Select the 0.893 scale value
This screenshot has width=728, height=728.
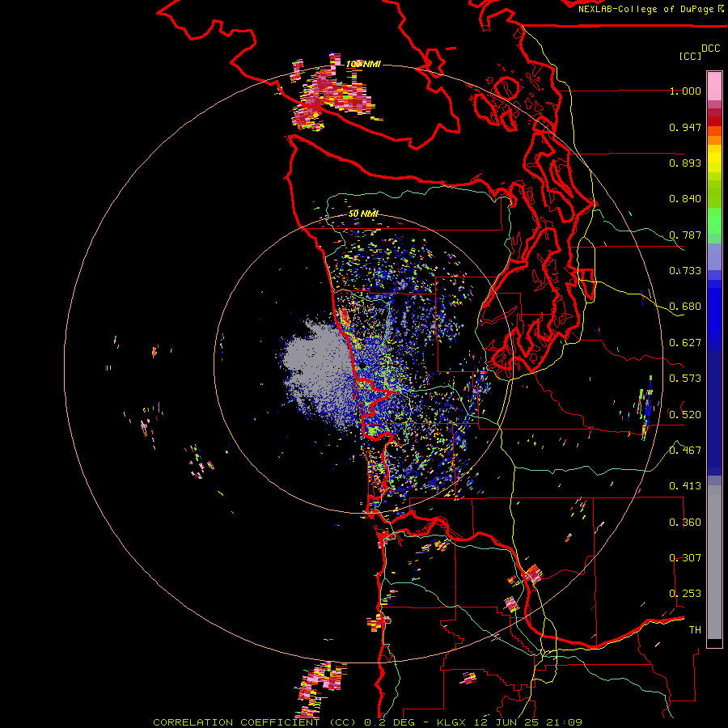click(685, 163)
